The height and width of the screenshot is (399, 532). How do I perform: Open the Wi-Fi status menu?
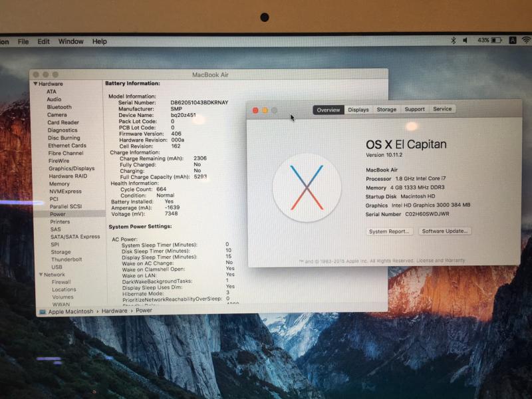click(526, 41)
